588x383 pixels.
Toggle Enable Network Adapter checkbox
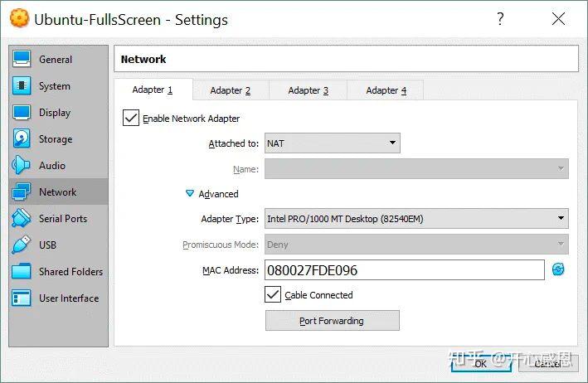coord(131,119)
